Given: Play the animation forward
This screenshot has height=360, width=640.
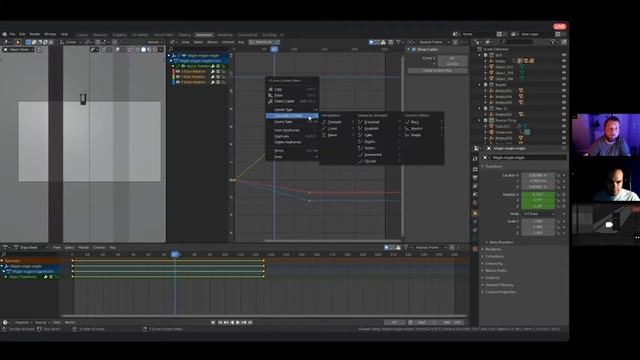Looking at the screenshot, I should coord(238,322).
